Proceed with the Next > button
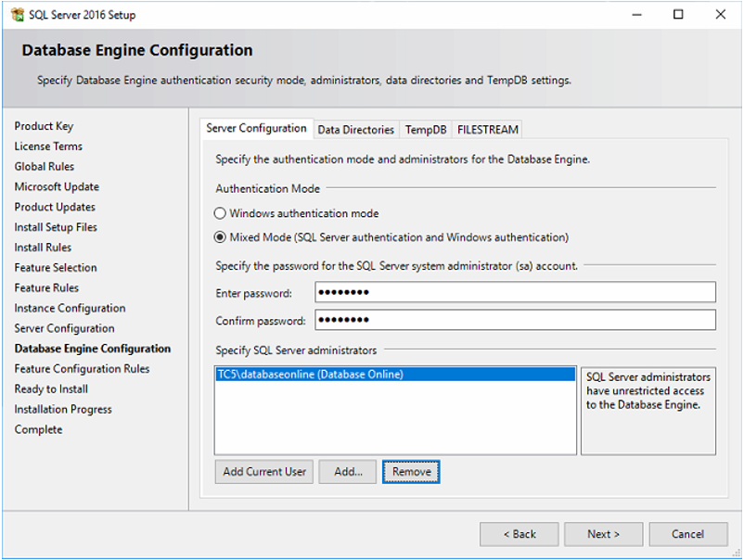 (x=604, y=534)
